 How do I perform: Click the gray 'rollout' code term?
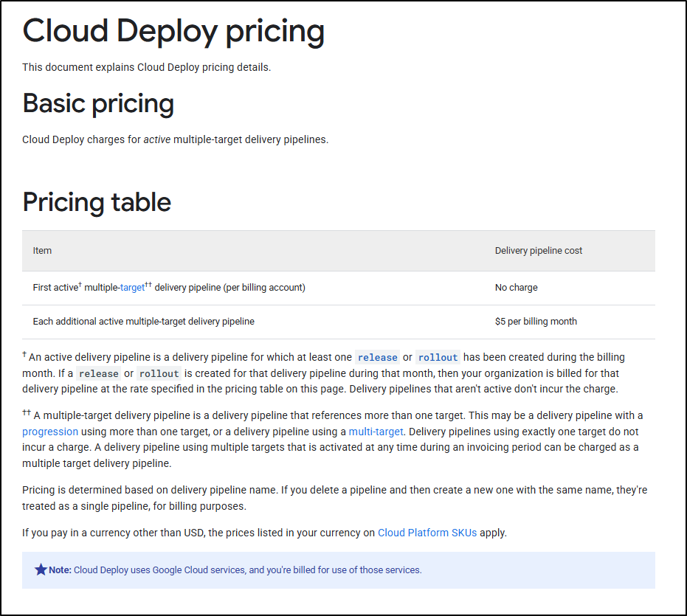159,374
